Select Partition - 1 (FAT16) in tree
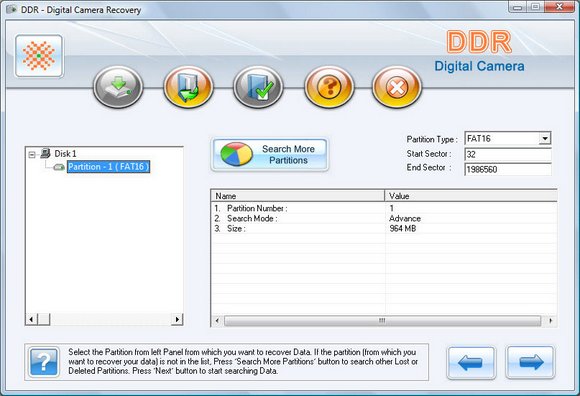The height and width of the screenshot is (396, 580). point(108,167)
